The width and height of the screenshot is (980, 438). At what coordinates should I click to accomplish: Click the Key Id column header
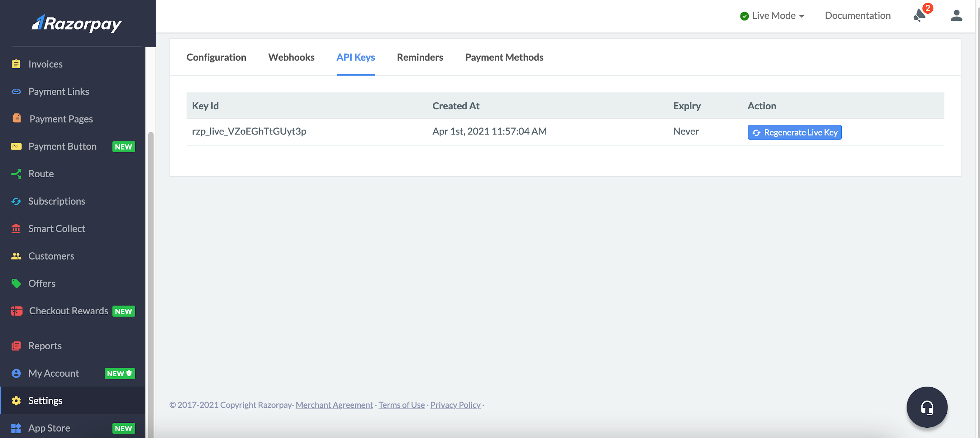205,106
